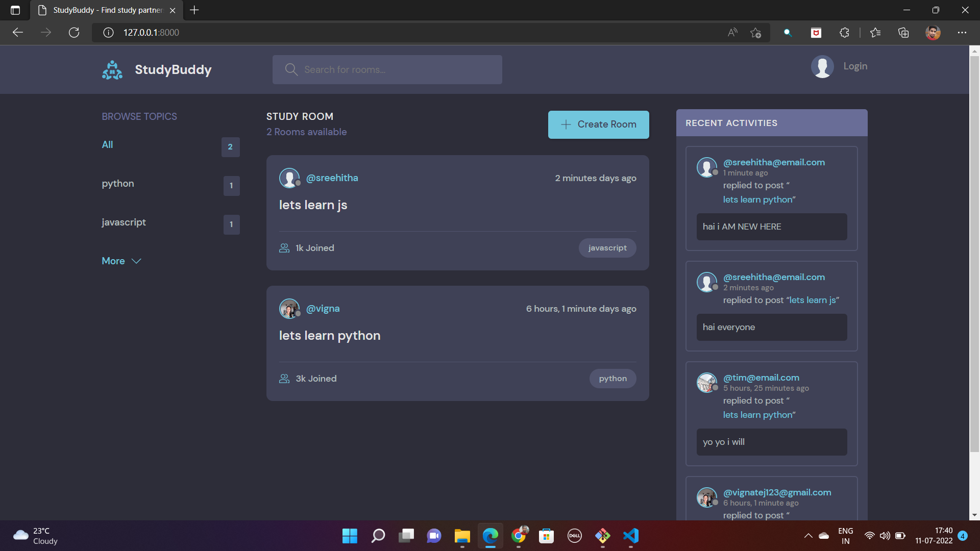The height and width of the screenshot is (551, 980).
Task: Click the @sreehitha avatar in the js room
Action: pyautogui.click(x=289, y=178)
